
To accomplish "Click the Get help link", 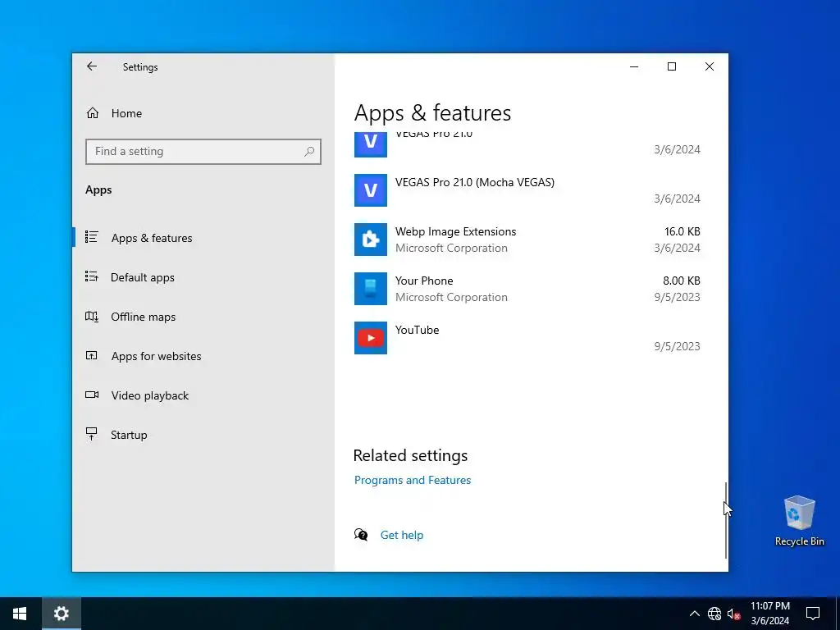I will tap(402, 535).
